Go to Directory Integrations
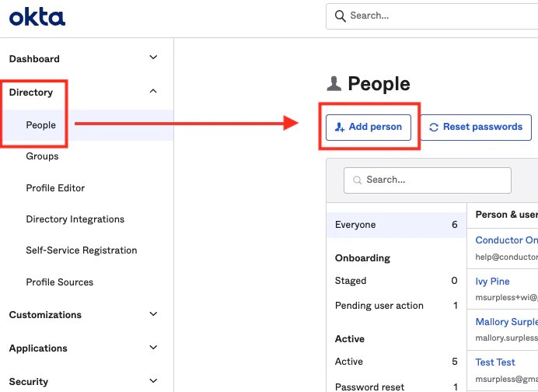 pos(75,219)
